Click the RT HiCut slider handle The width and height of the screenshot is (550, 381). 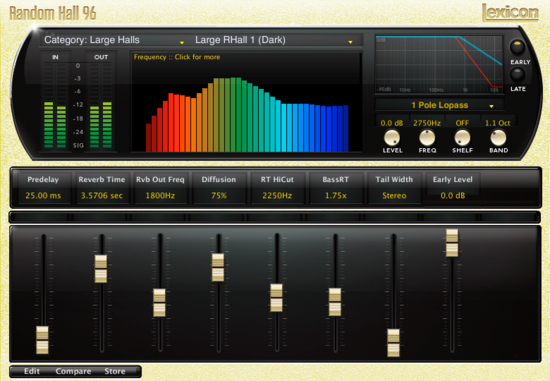[276, 298]
